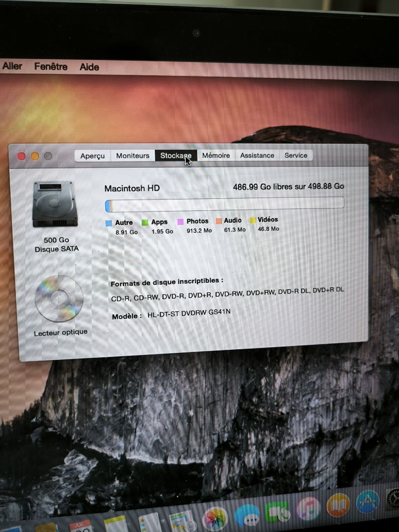Click "Formats de disque inscriptibles :" heading
Image resolution: width=399 pixels, height=532 pixels.
167,282
